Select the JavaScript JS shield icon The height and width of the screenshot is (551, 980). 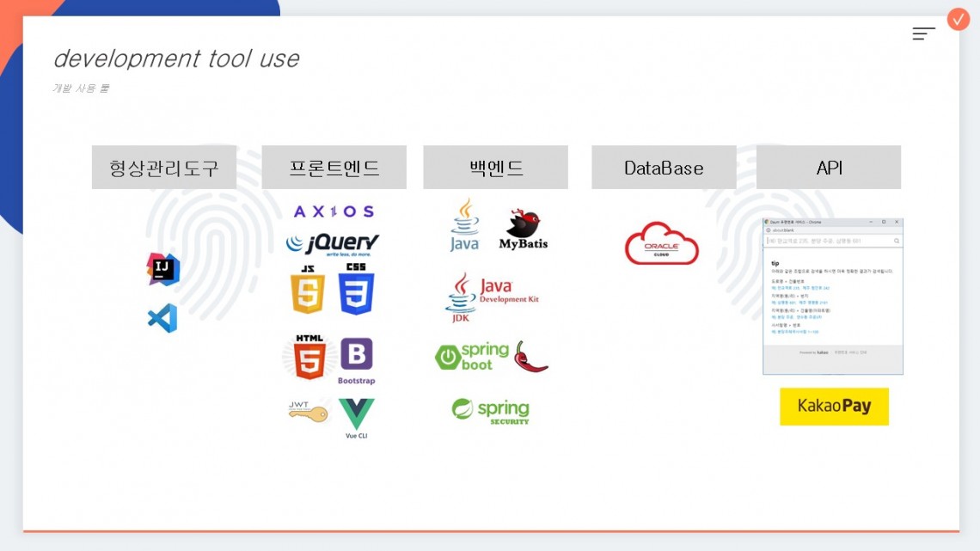point(308,289)
